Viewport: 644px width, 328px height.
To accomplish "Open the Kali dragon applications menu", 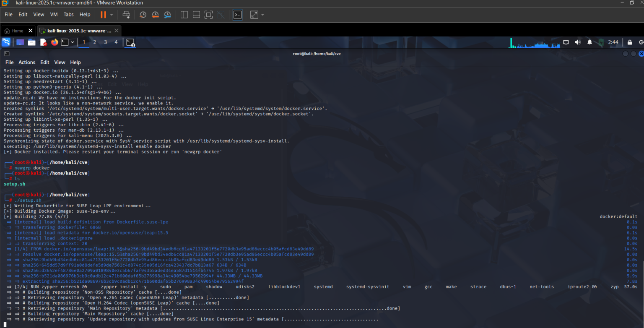I will click(6, 42).
